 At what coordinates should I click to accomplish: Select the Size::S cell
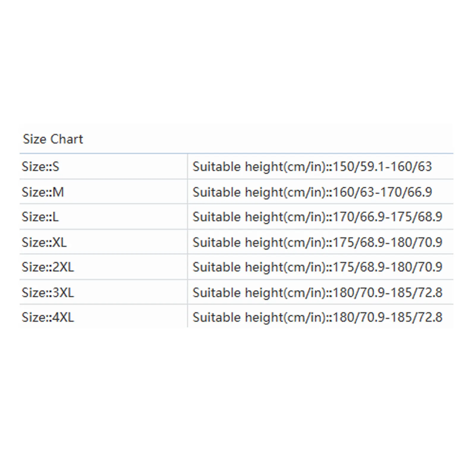pyautogui.click(x=40, y=166)
